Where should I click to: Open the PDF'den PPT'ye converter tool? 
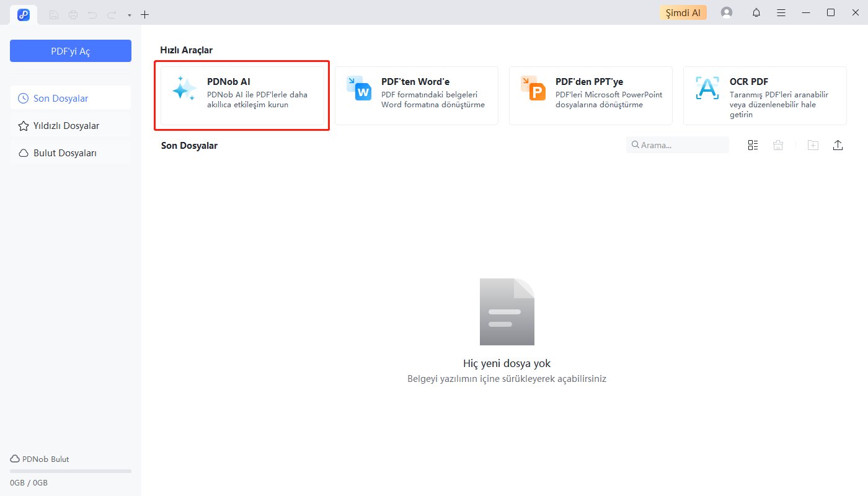pyautogui.click(x=590, y=95)
